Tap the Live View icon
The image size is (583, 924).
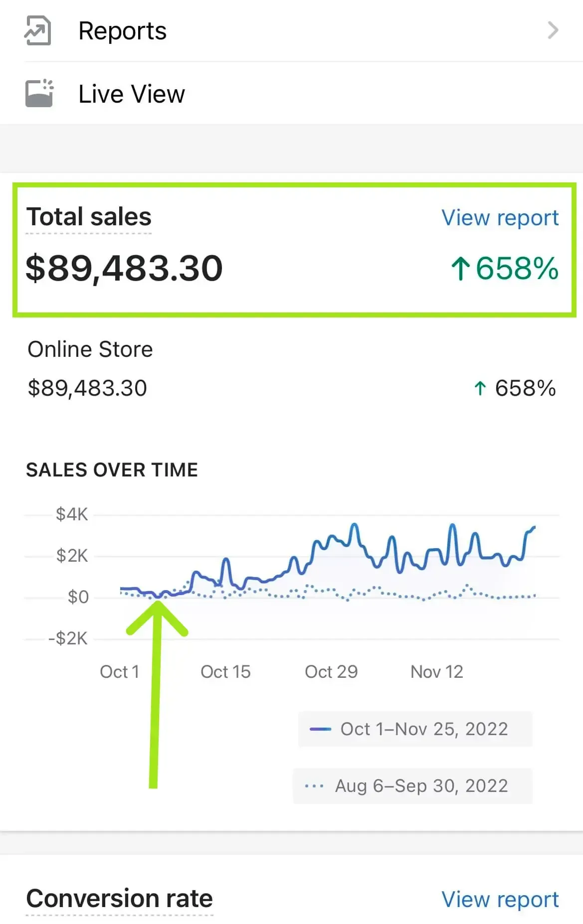point(39,93)
